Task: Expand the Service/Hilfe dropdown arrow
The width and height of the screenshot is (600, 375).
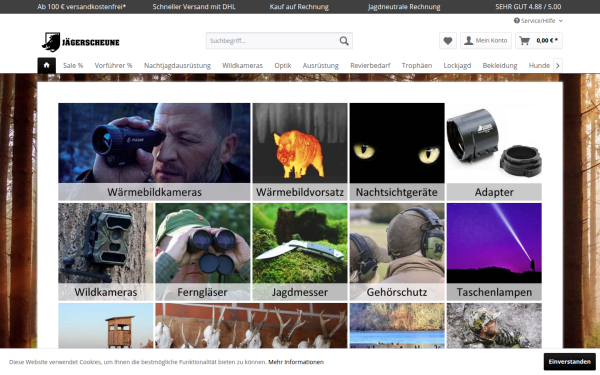Action: tap(561, 21)
